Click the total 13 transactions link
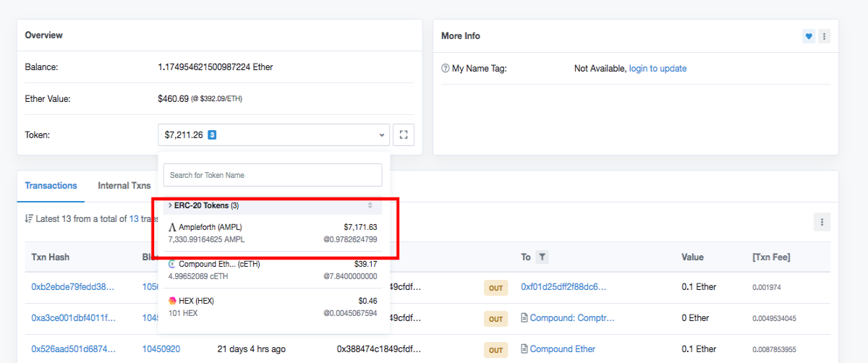 point(134,218)
